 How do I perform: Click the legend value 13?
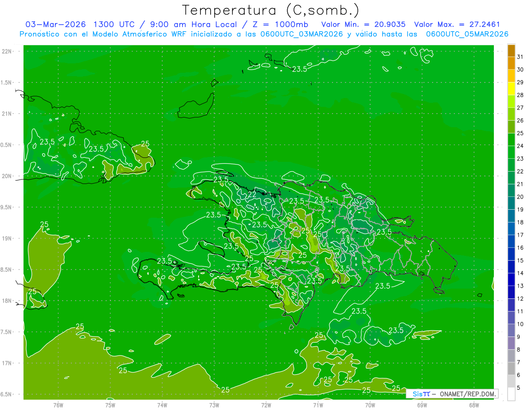click(520, 286)
